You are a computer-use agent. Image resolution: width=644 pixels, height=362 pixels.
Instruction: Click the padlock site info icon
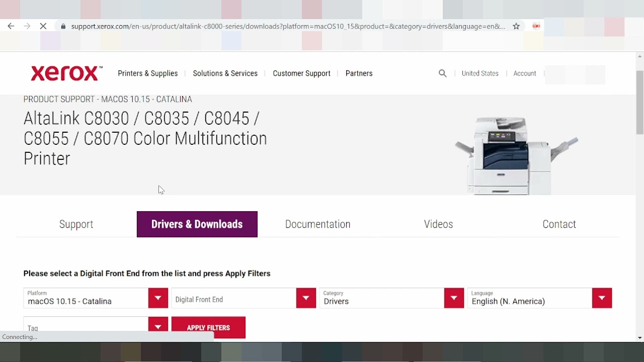[63, 26]
